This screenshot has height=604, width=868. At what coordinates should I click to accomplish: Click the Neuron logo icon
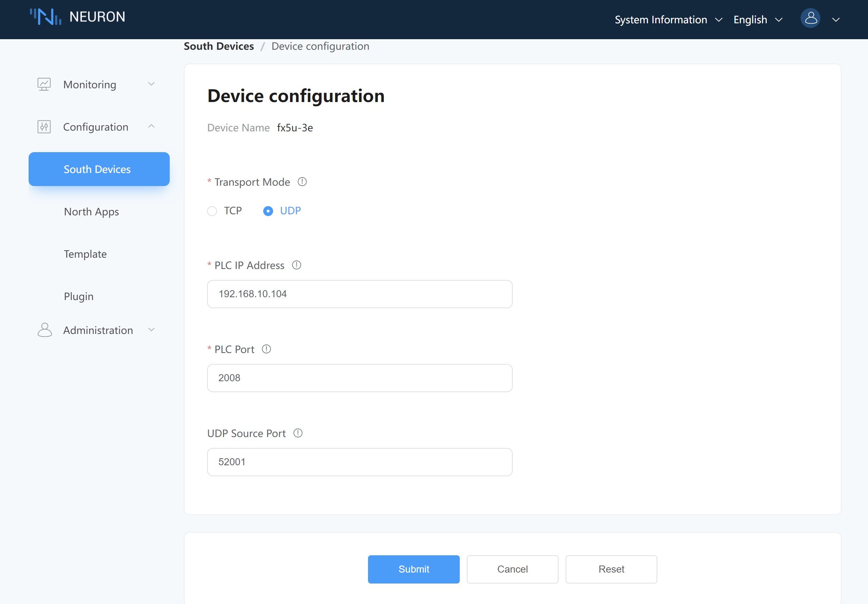(46, 17)
